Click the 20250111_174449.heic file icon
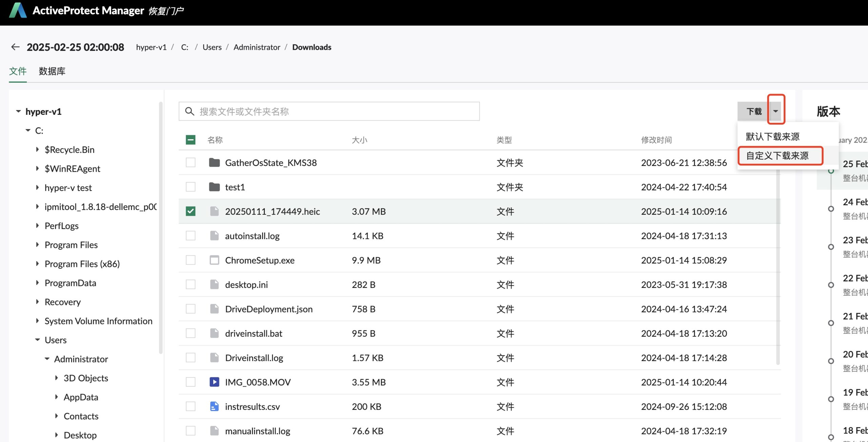Screen dimensions: 868x442 (x=214, y=211)
